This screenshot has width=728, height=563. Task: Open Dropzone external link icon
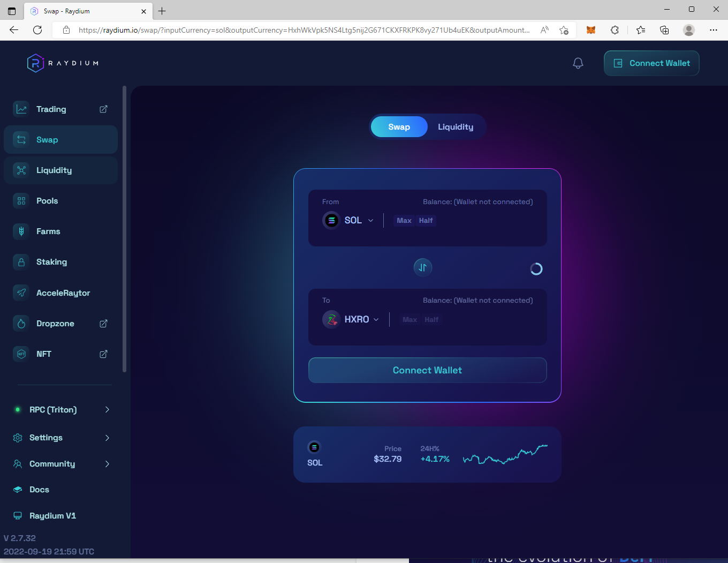tap(104, 324)
